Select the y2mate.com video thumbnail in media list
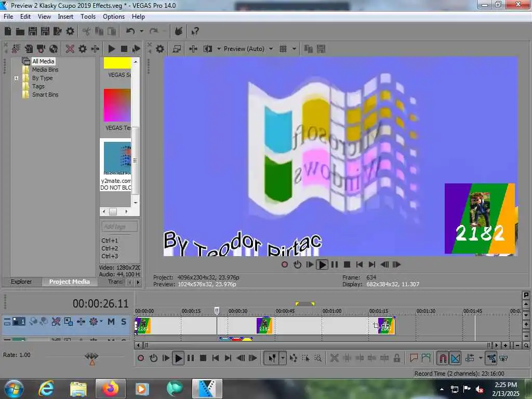Screen dimensions: 532x399 [117, 158]
